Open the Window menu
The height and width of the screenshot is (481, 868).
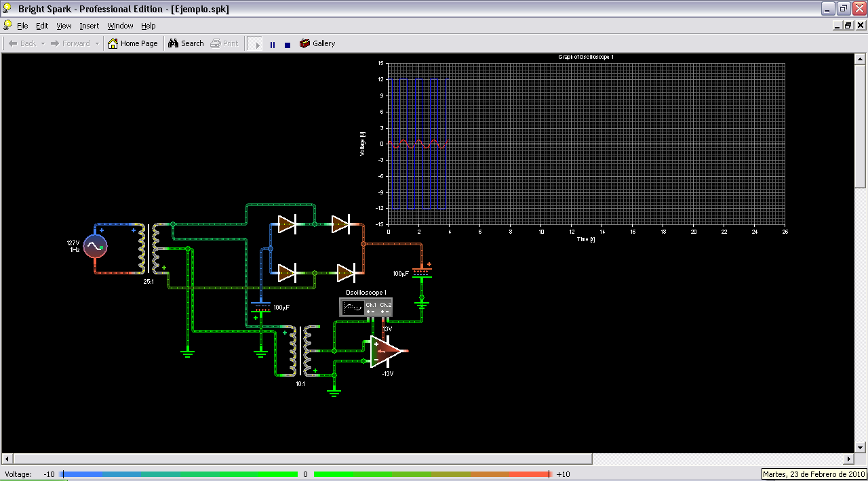tap(120, 26)
